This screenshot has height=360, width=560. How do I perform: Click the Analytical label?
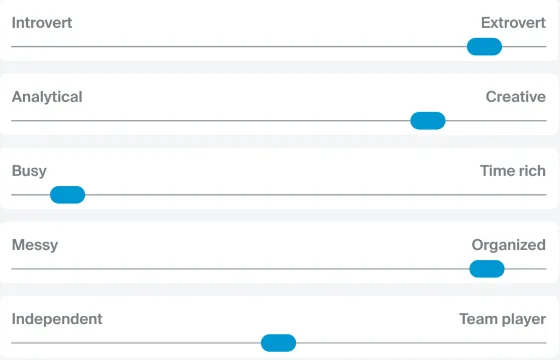tap(47, 97)
